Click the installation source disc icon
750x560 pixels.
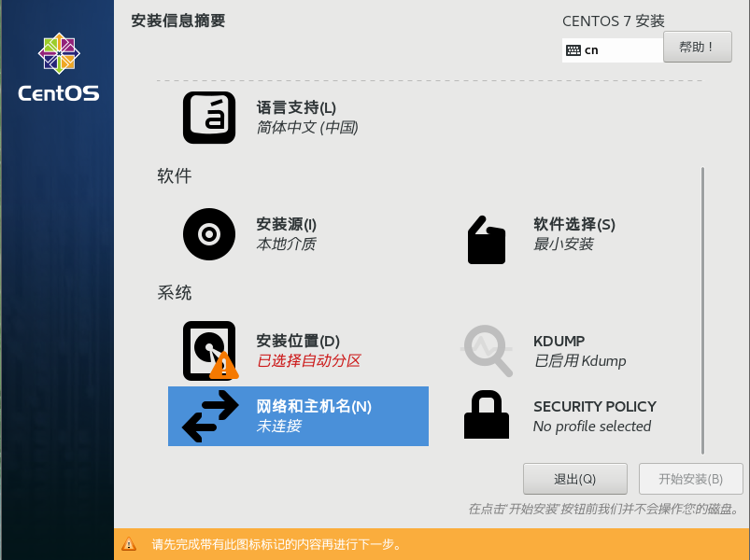pyautogui.click(x=209, y=234)
